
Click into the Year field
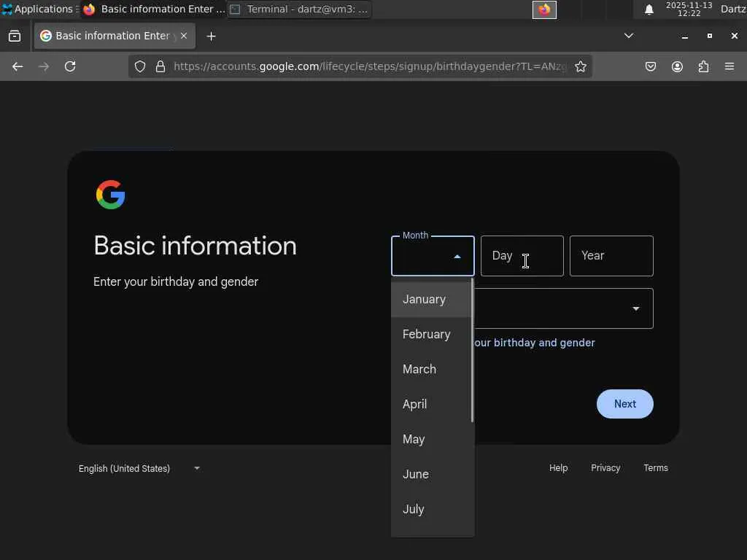click(611, 256)
